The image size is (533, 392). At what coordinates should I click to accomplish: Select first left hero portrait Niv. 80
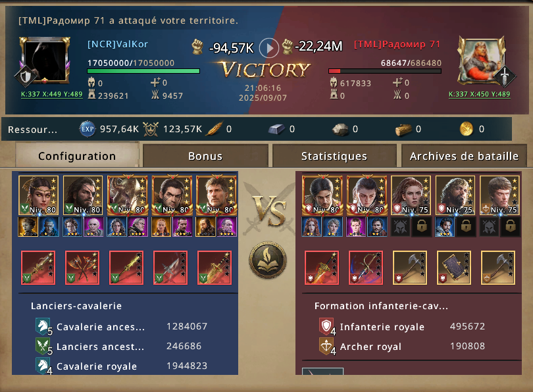pos(38,195)
